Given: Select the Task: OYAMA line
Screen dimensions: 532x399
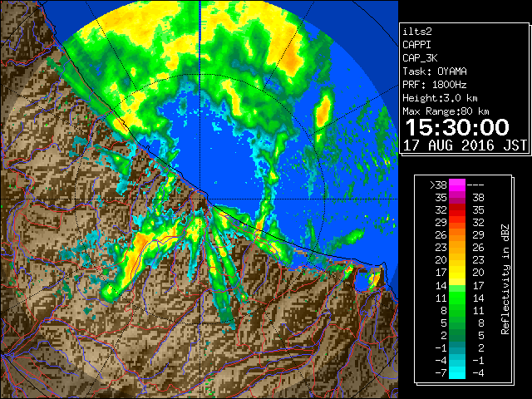Looking at the screenshot, I should tap(435, 71).
